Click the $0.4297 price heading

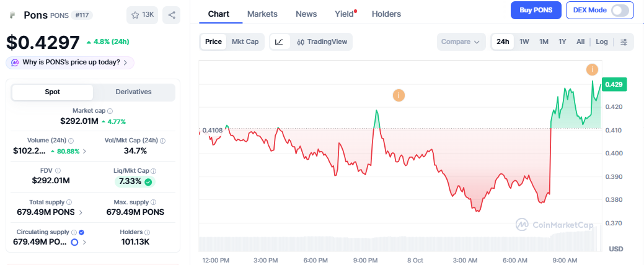(x=43, y=43)
